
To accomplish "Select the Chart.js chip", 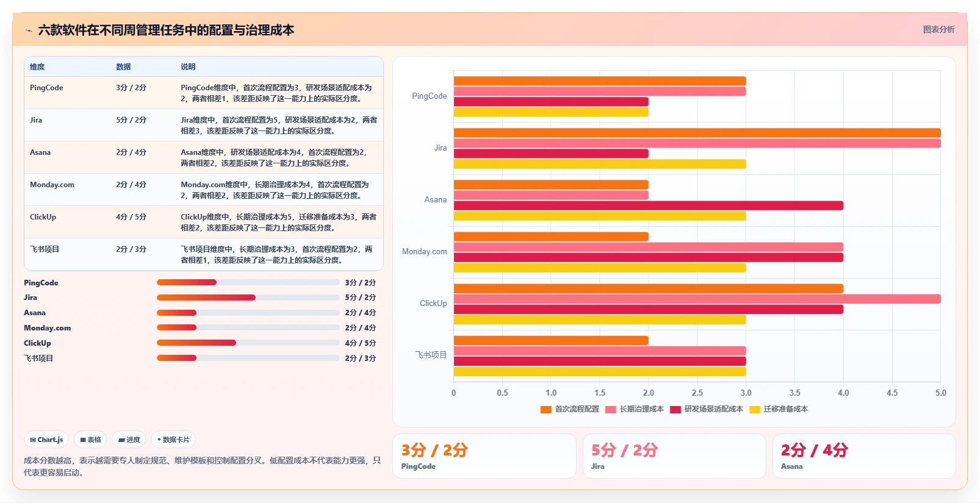I will [47, 440].
